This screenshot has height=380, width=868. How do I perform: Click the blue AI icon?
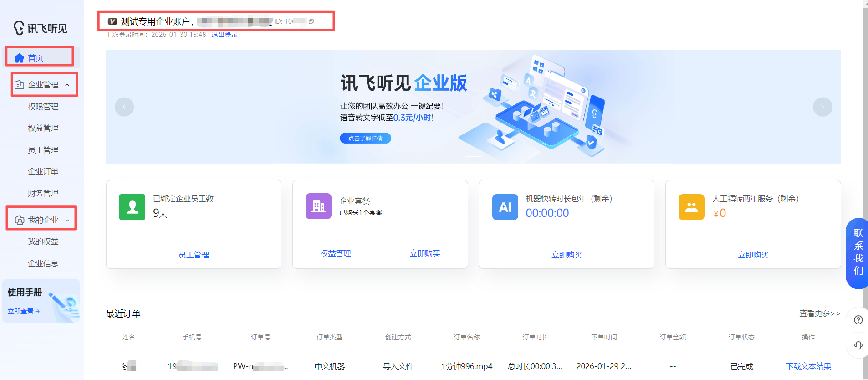pos(505,207)
